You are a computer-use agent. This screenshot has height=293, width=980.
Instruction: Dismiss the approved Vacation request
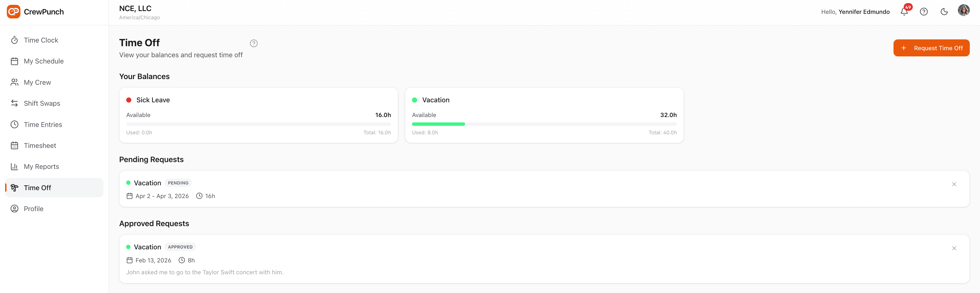coord(954,248)
